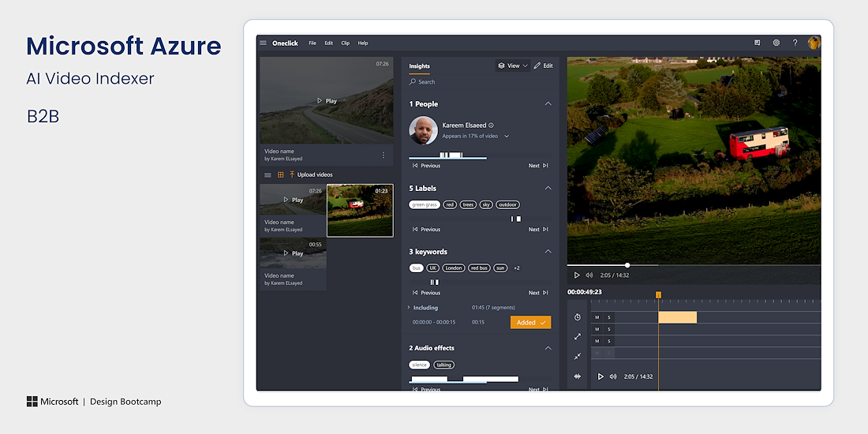Click the collapse arrows timeline icon
The image size is (868, 434).
click(x=578, y=357)
